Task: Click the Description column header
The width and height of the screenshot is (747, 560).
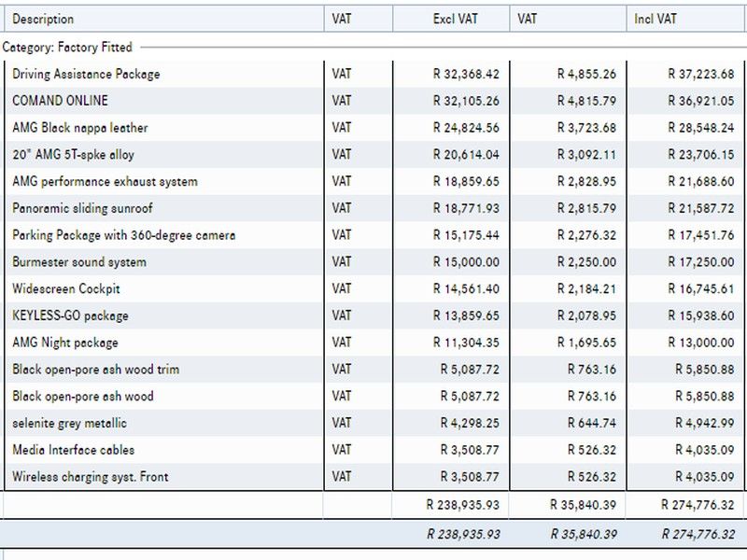Action: (43, 19)
